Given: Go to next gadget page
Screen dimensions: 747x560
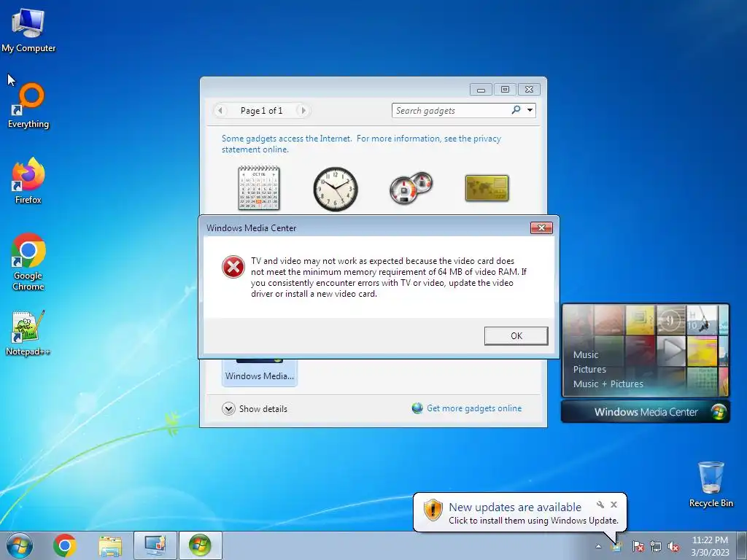Looking at the screenshot, I should [x=303, y=111].
